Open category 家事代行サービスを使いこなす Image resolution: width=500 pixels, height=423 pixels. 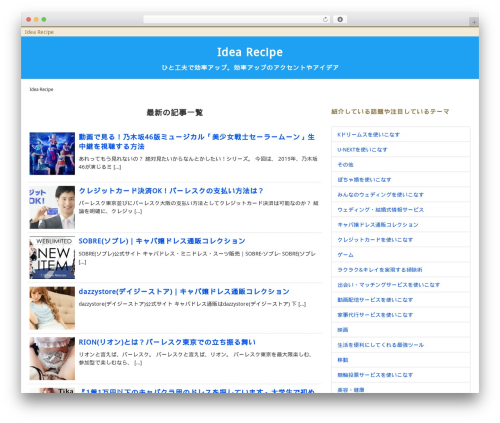[x=375, y=315]
